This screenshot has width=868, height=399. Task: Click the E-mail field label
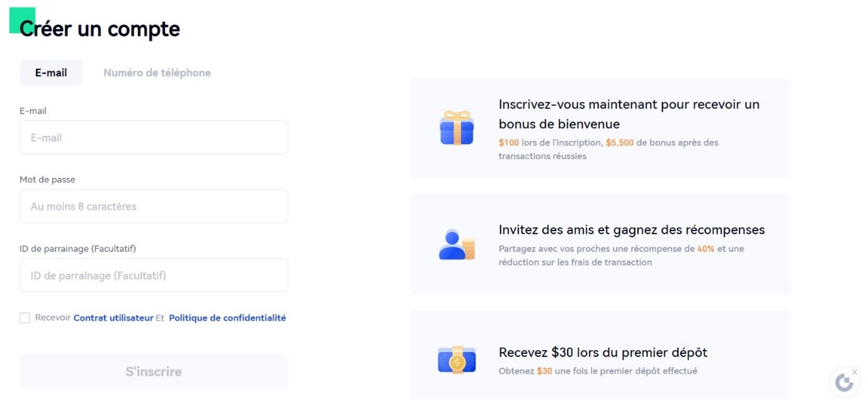pos(33,111)
